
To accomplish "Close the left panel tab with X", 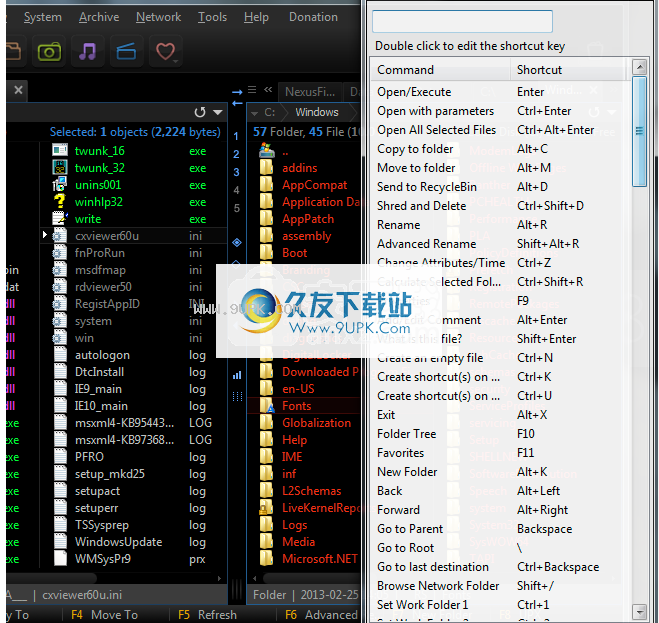I will pyautogui.click(x=18, y=90).
